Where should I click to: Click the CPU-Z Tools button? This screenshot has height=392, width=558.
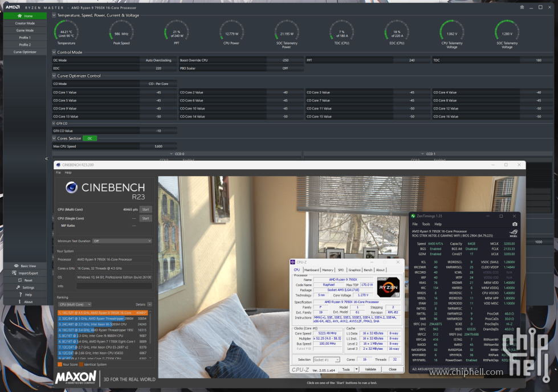tap(346, 369)
